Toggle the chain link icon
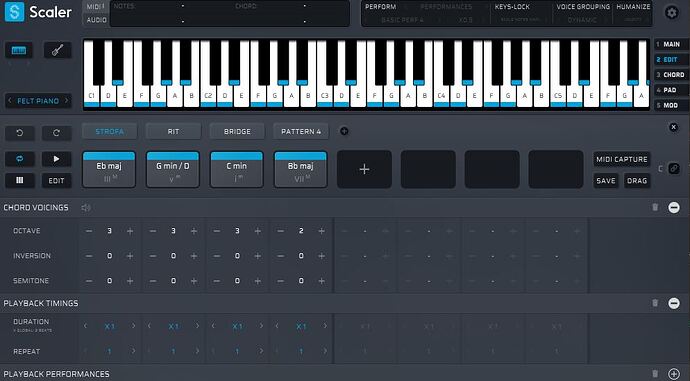 click(x=674, y=169)
